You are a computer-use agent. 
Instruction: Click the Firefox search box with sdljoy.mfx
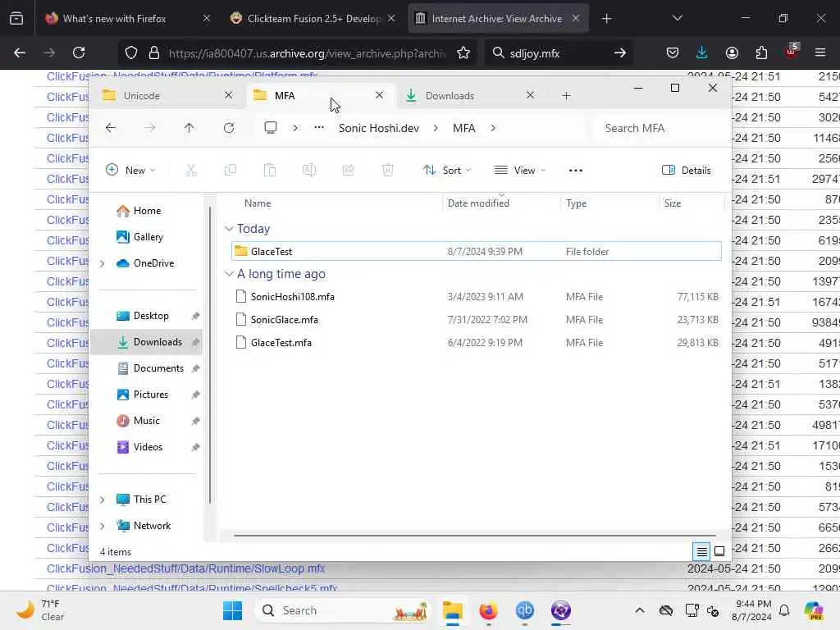point(557,53)
